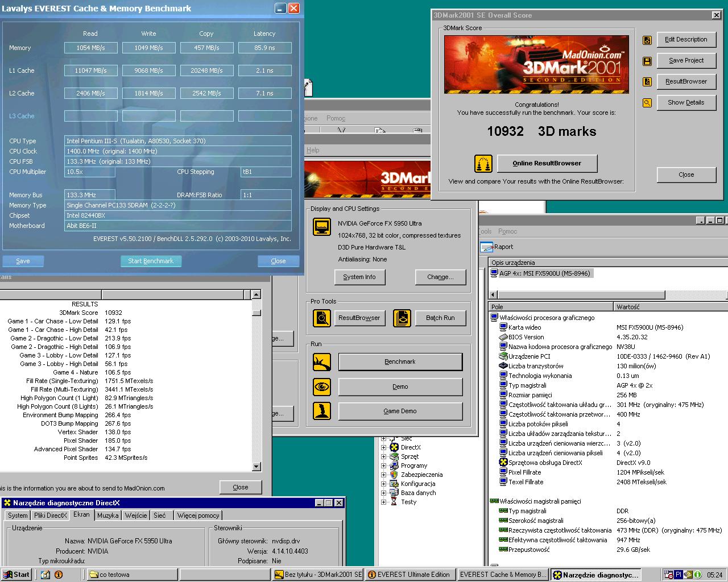Click the Wartość column header
The height and width of the screenshot is (582, 728).
671,306
